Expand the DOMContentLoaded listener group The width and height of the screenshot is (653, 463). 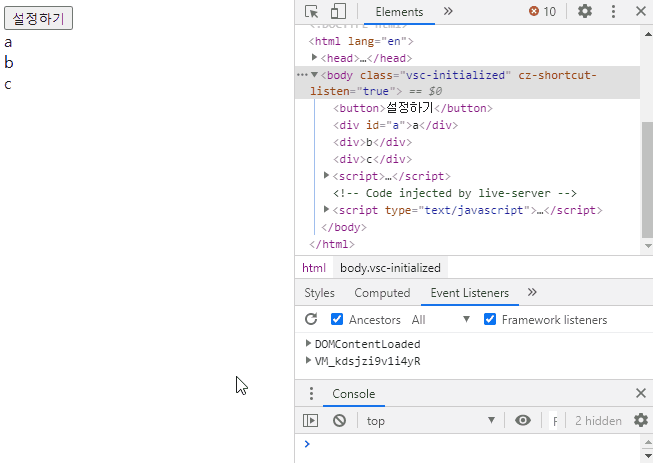[x=309, y=343]
